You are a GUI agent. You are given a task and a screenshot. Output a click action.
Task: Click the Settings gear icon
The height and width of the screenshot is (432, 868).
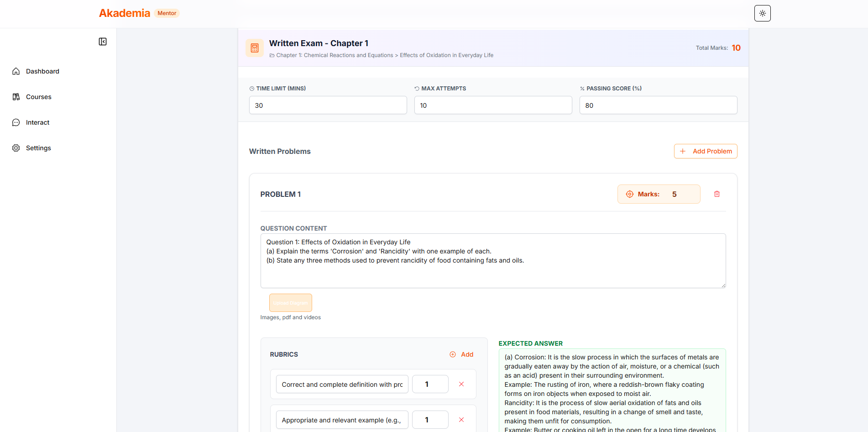click(x=16, y=148)
